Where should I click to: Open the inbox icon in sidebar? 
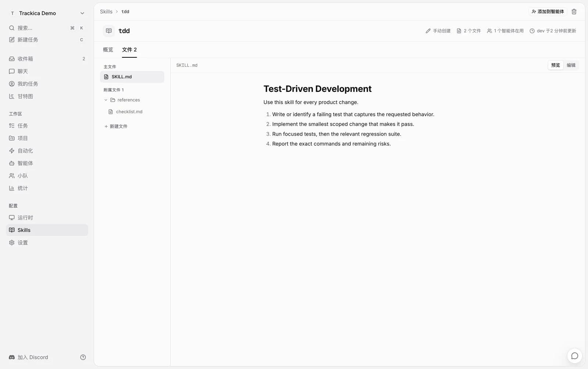(12, 59)
